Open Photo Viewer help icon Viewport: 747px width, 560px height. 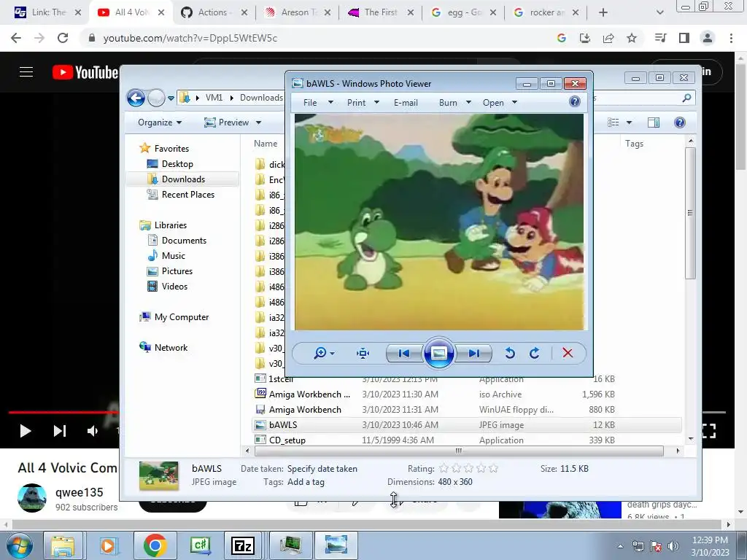pyautogui.click(x=575, y=101)
